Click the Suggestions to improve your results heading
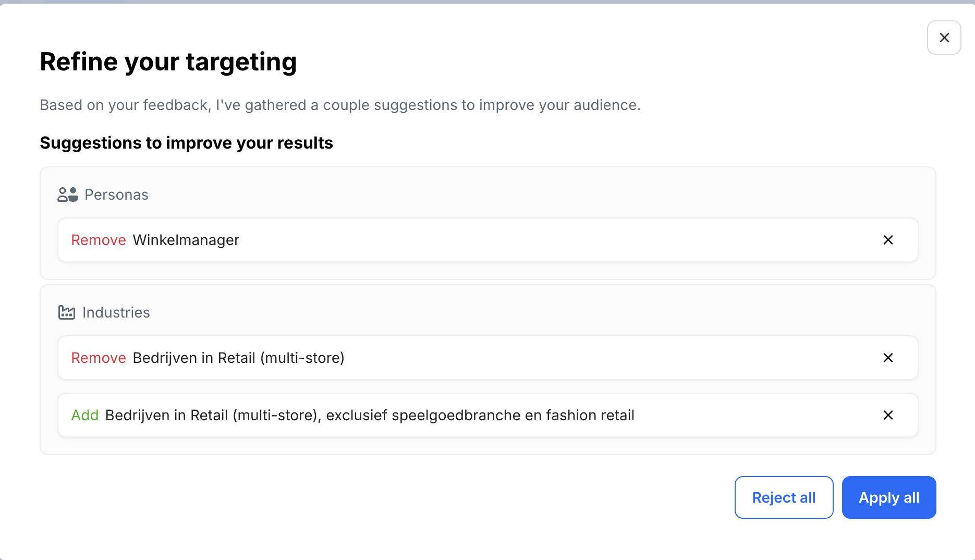 point(186,143)
